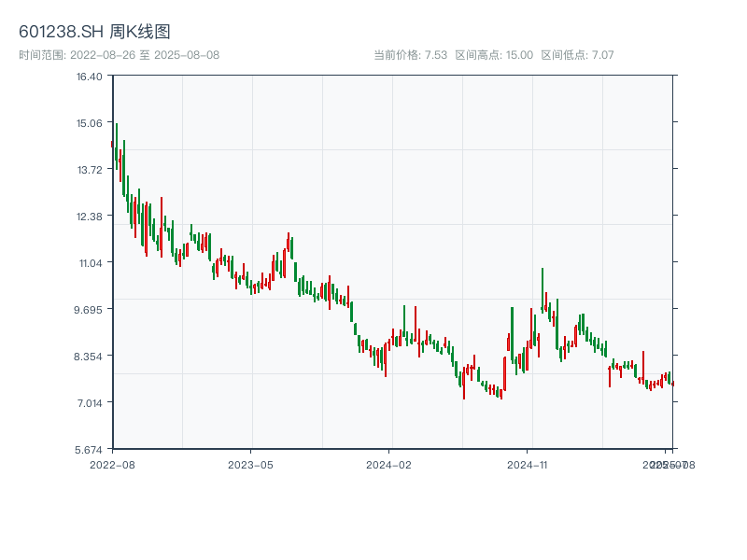
Task: Click the tall green candle spike after 2024-11
Action: pos(543,289)
